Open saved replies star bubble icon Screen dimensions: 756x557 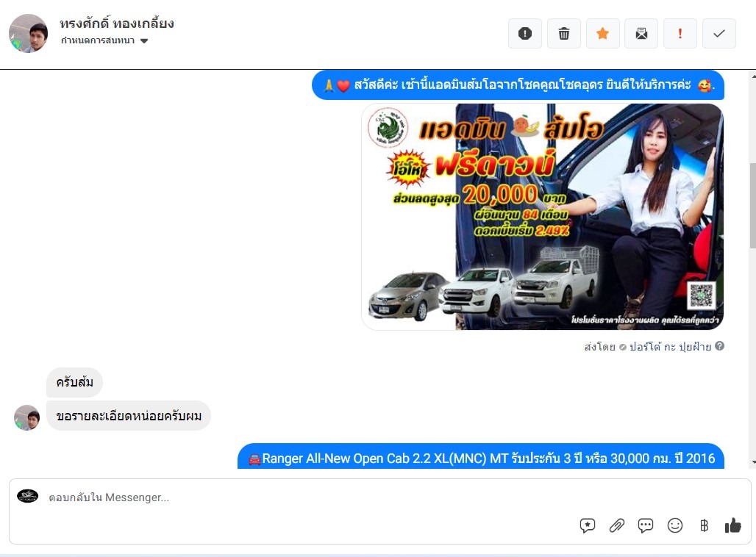point(588,525)
